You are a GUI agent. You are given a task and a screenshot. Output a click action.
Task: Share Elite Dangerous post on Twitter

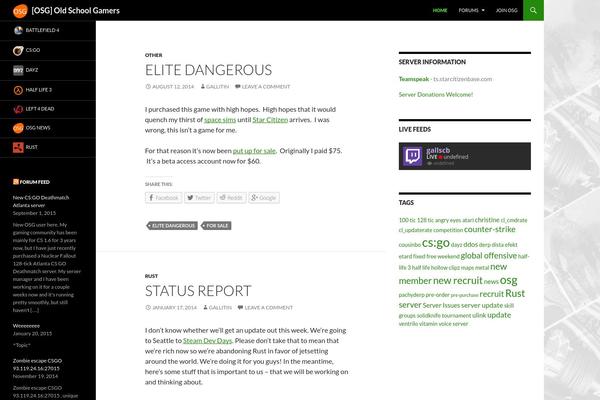tap(199, 198)
